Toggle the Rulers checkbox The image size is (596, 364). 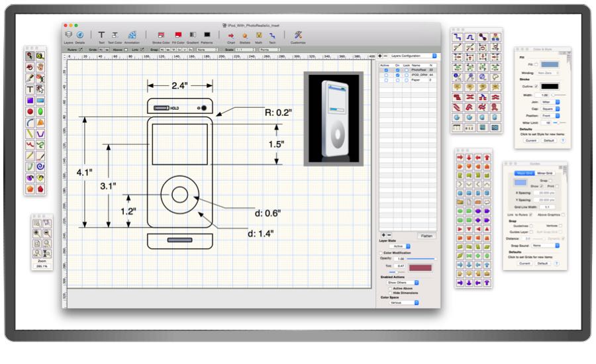click(x=81, y=50)
